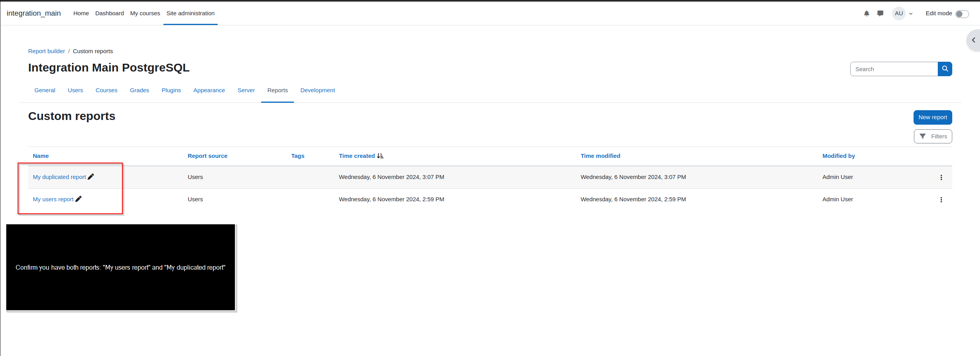Click the integration_main site name
The height and width of the screenshot is (356, 980).
click(x=34, y=13)
